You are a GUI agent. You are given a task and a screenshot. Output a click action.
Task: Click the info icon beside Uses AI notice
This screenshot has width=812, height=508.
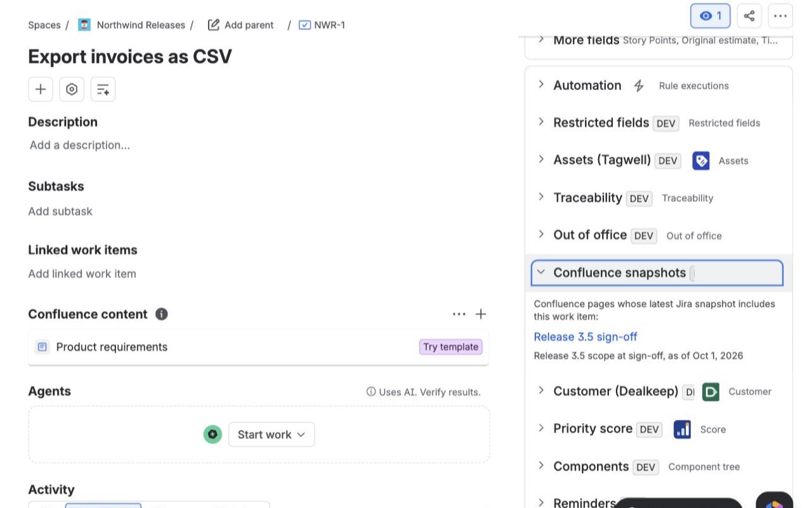(x=371, y=392)
